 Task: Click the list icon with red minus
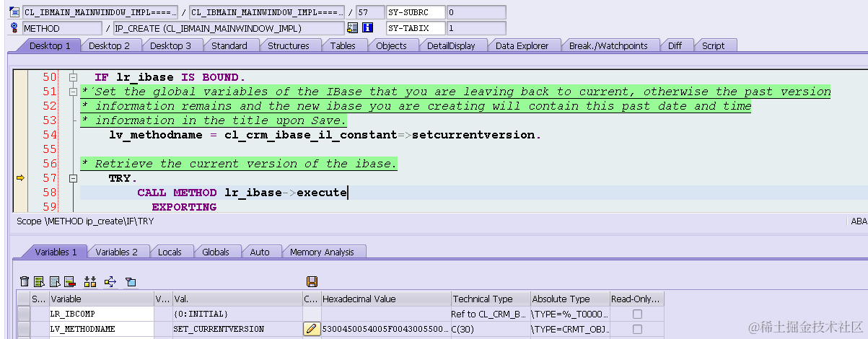point(69,281)
